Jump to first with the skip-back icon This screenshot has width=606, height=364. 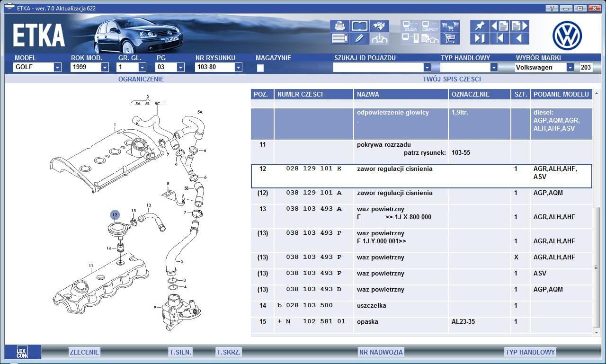coord(499,38)
